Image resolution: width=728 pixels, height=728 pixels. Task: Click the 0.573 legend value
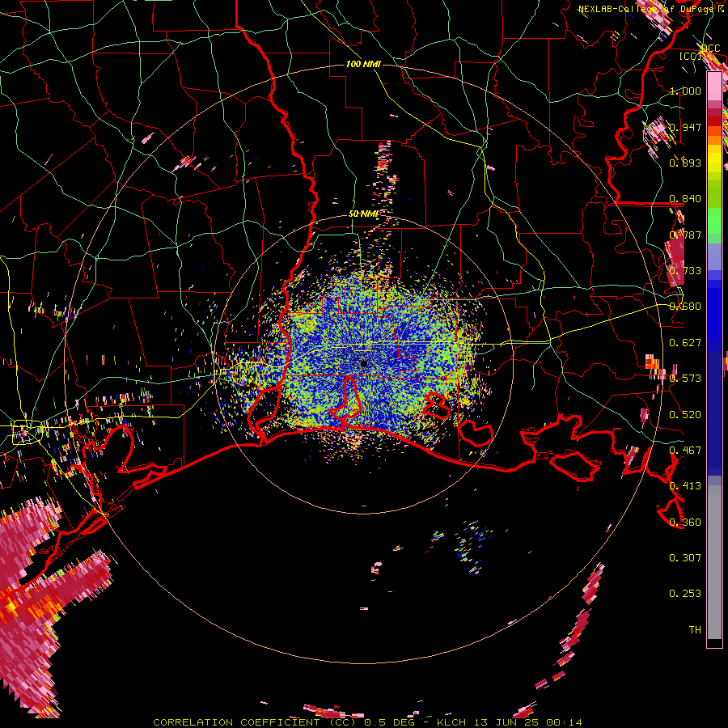685,379
